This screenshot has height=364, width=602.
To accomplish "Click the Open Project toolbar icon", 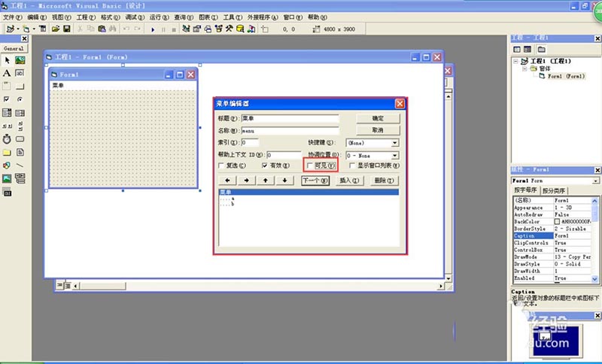I will click(x=56, y=29).
